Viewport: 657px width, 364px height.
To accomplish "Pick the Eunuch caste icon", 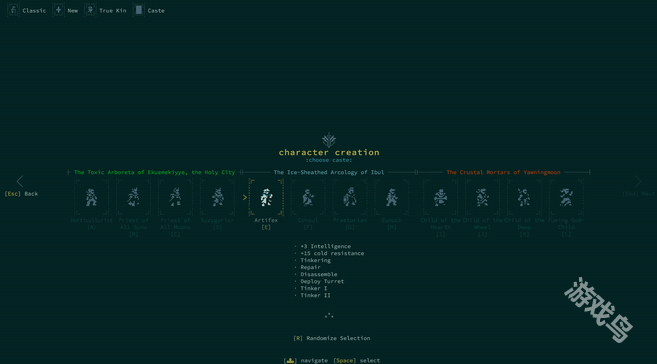I will 392,197.
